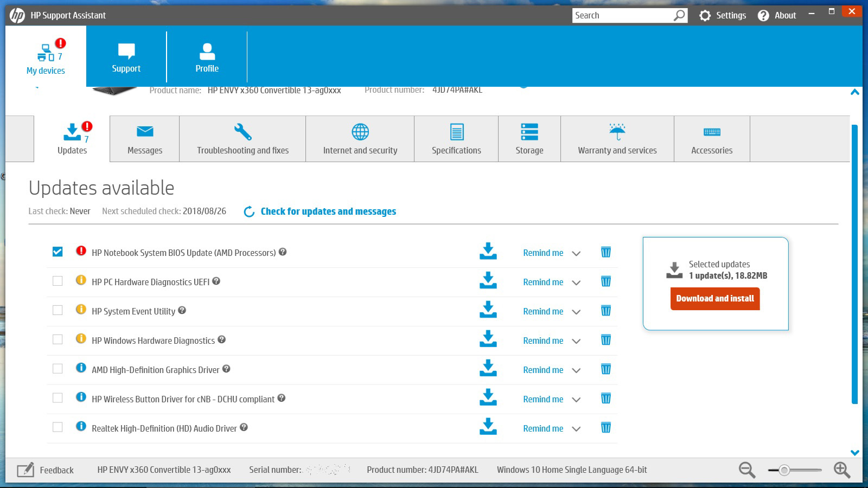Image resolution: width=868 pixels, height=488 pixels.
Task: Open Settings from the title bar
Action: pyautogui.click(x=723, y=15)
